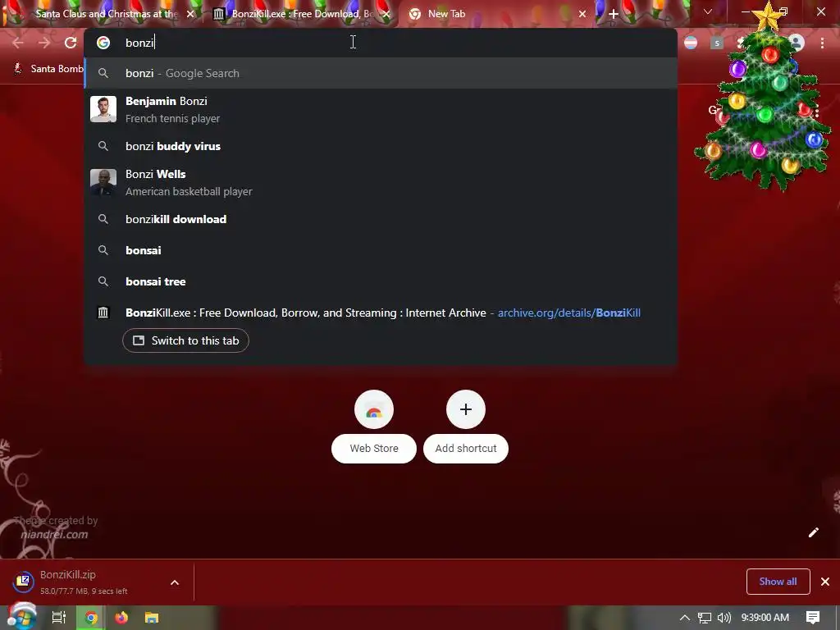The image size is (840, 630).
Task: Open the Chrome three-dot menu
Action: 822,43
